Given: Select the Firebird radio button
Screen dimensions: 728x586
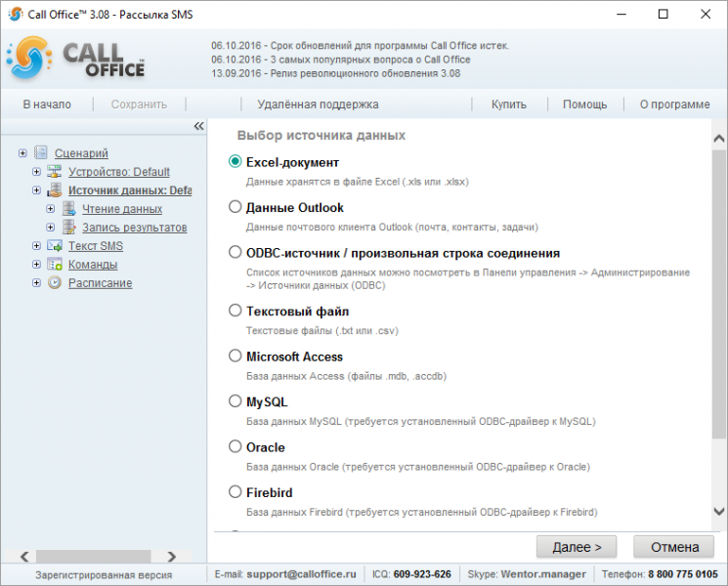Looking at the screenshot, I should click(235, 491).
